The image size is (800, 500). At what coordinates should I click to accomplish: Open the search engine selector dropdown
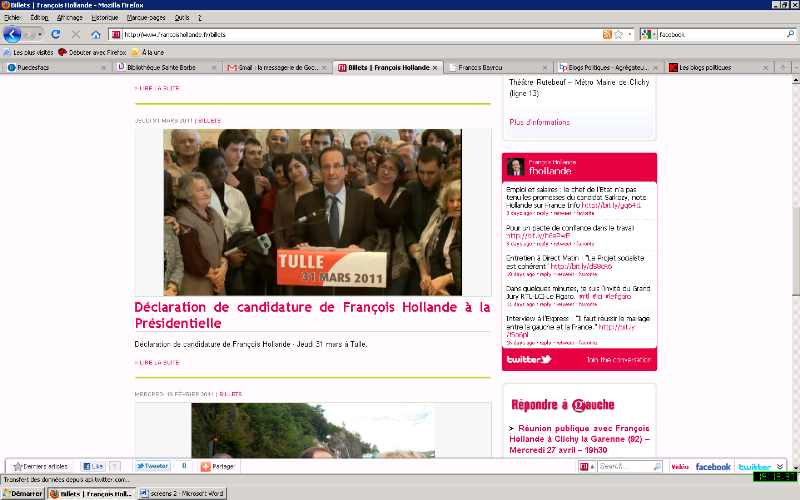654,34
